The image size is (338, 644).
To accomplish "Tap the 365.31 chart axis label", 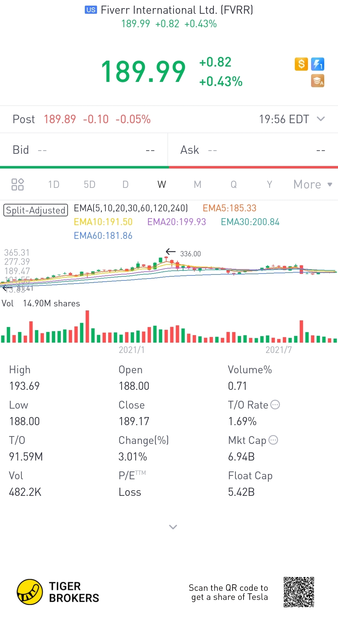I will 17,252.
